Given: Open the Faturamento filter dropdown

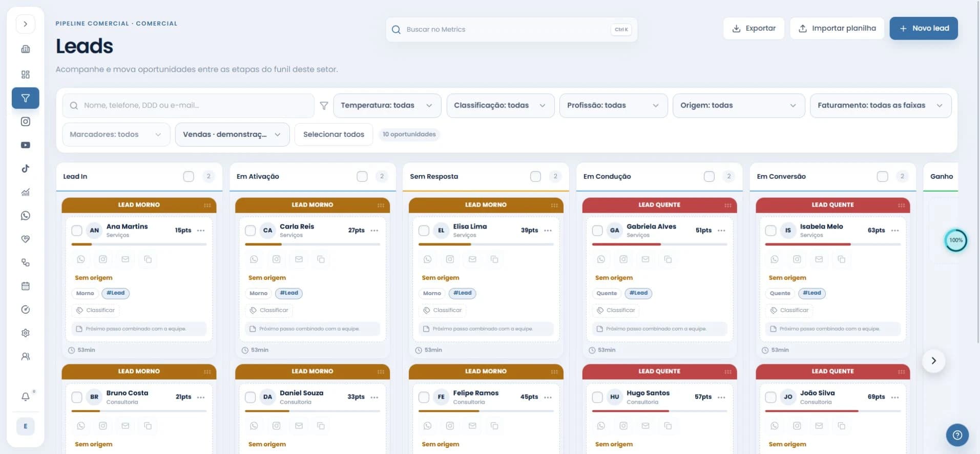Looking at the screenshot, I should click(880, 106).
